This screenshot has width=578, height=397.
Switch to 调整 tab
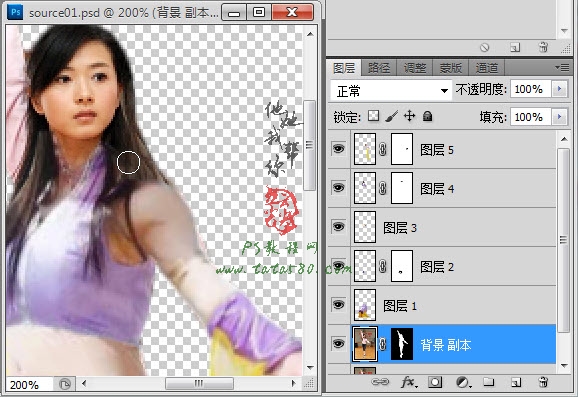point(414,68)
